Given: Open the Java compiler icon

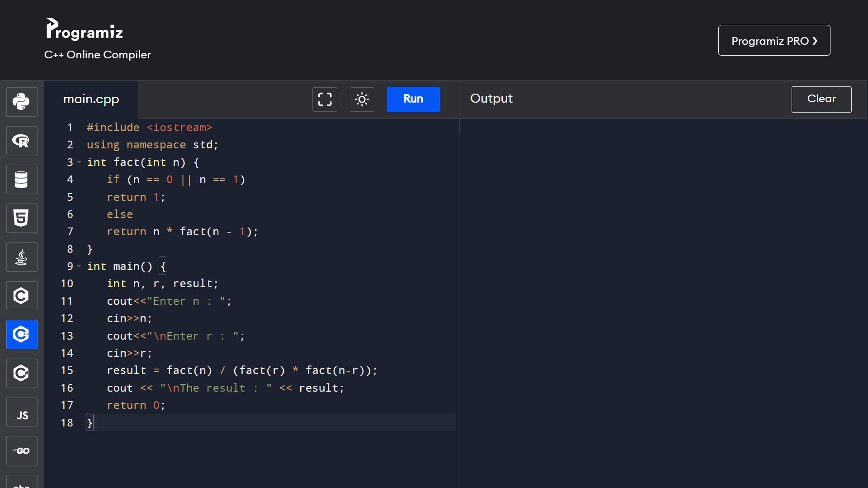Looking at the screenshot, I should click(x=22, y=257).
